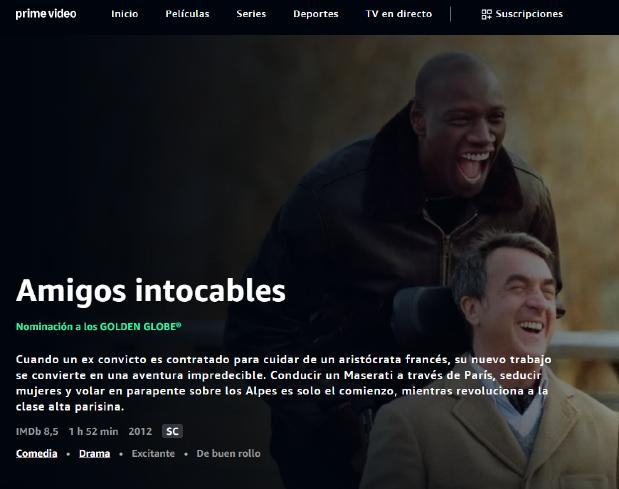Open TV en directo
The height and width of the screenshot is (489, 619).
[x=399, y=14]
